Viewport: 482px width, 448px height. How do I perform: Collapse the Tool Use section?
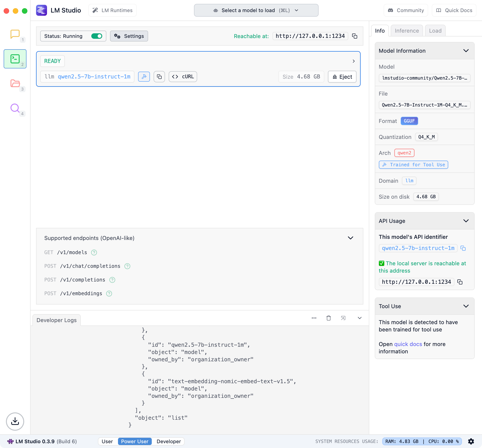pos(466,306)
